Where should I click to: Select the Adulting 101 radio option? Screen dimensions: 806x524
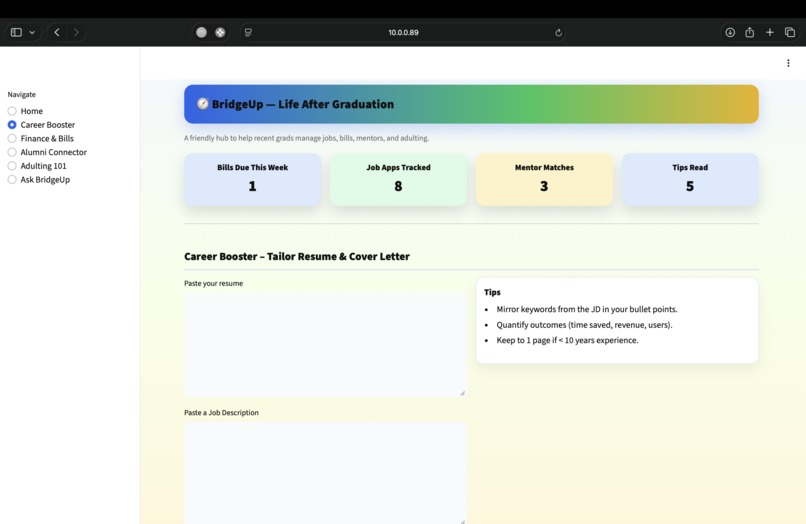(37, 166)
